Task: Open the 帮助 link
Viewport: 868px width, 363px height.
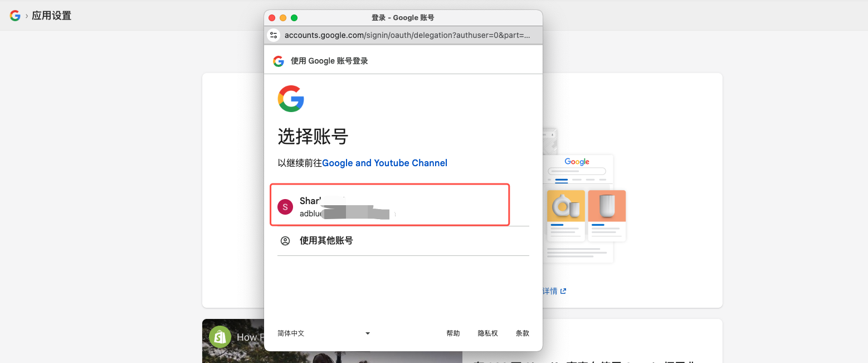Action: (453, 333)
